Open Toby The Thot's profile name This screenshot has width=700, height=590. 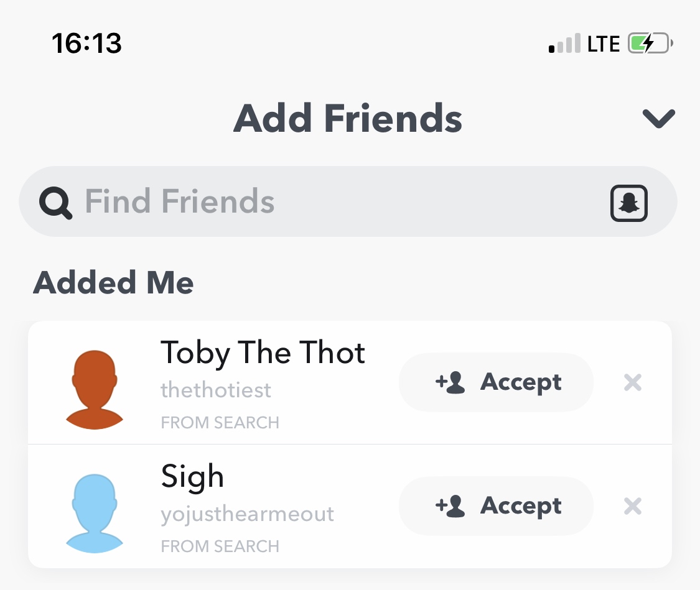(263, 353)
